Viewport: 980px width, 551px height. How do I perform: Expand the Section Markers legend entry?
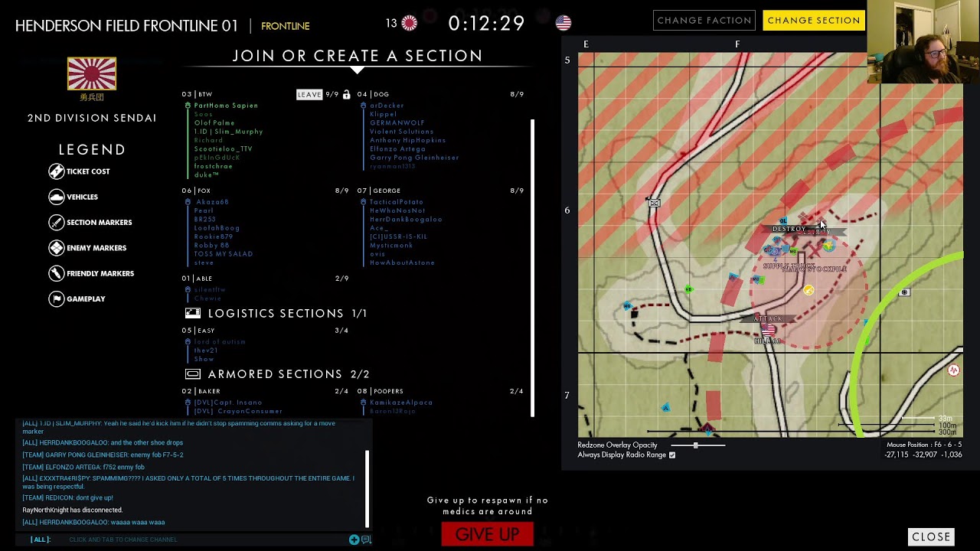point(90,222)
